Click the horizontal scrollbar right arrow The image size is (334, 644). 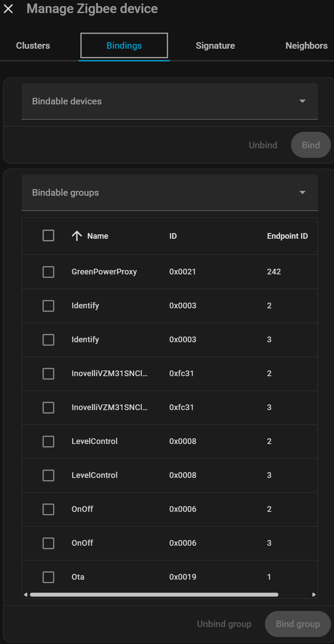click(314, 594)
